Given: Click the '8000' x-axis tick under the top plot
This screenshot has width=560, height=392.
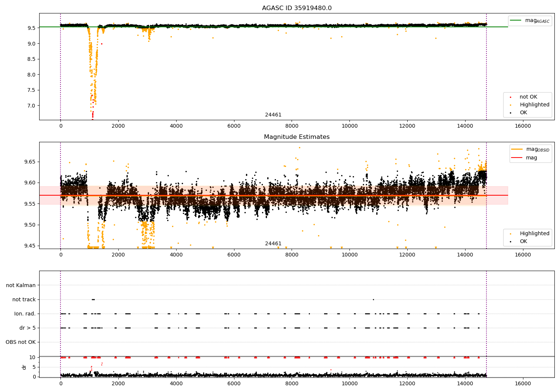Looking at the screenshot, I should tap(292, 126).
